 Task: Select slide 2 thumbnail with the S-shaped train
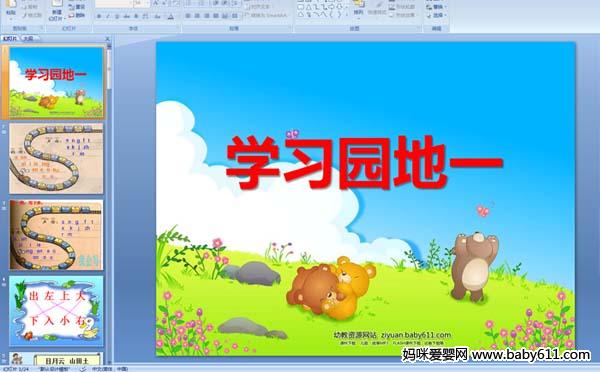pos(56,158)
